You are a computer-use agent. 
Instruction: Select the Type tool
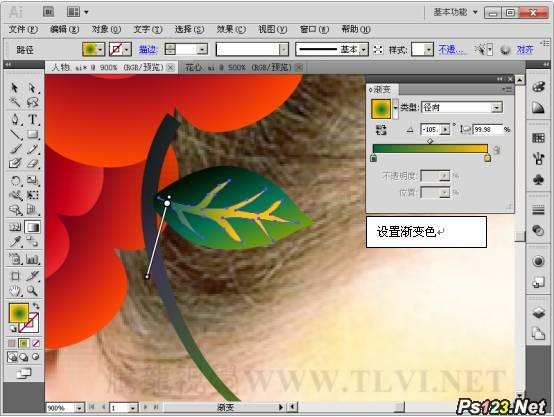click(33, 119)
